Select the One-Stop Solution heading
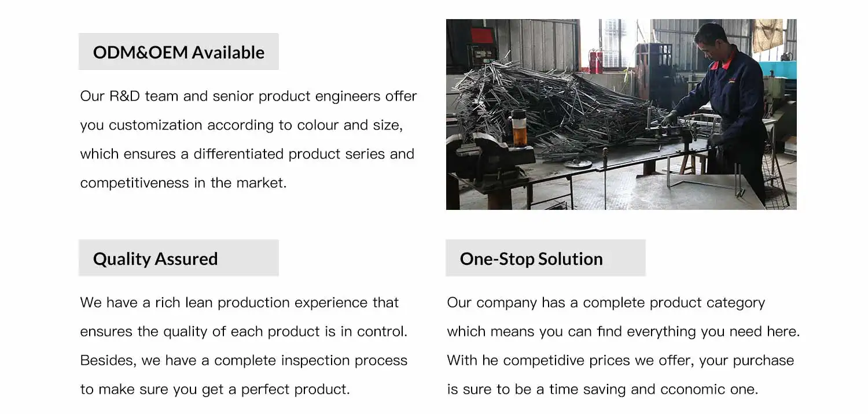Image resolution: width=868 pixels, height=414 pixels. (531, 258)
